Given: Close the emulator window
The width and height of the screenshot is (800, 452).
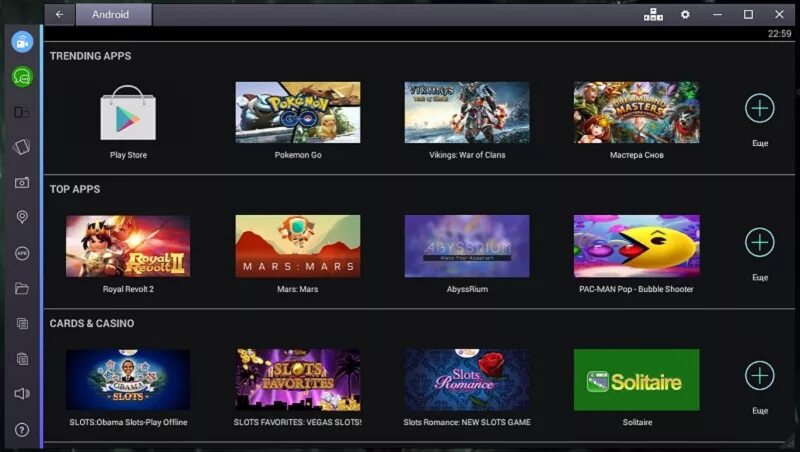Looking at the screenshot, I should coord(779,15).
